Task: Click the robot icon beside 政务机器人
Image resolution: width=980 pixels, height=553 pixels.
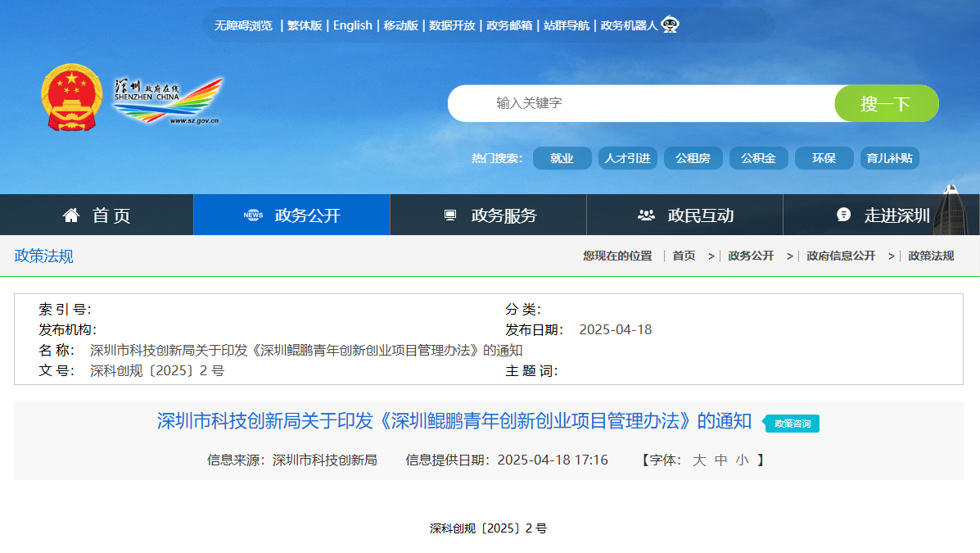Action: 671,25
